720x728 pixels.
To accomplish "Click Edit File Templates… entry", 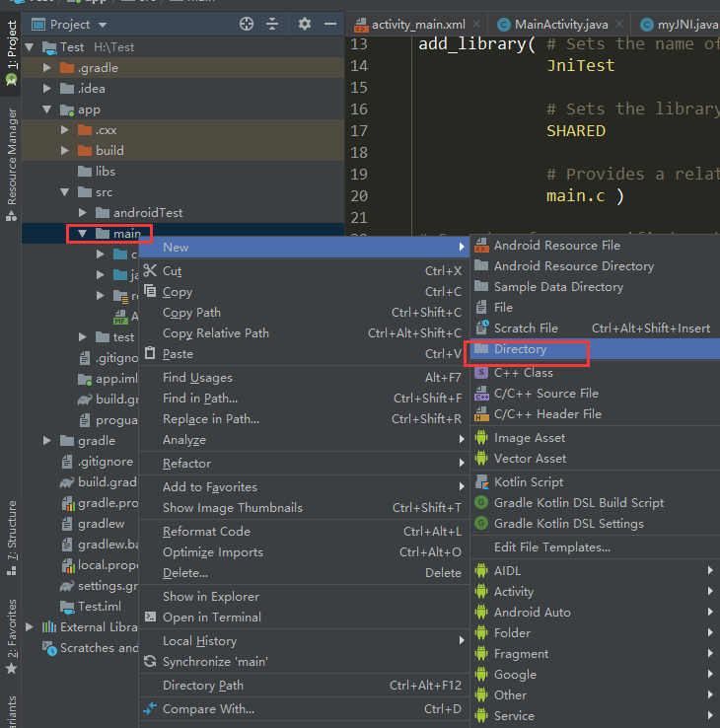I will coord(552,547).
